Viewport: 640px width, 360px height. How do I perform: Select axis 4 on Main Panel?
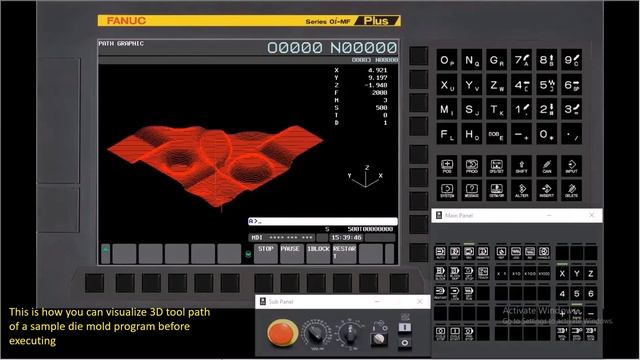coord(562,293)
